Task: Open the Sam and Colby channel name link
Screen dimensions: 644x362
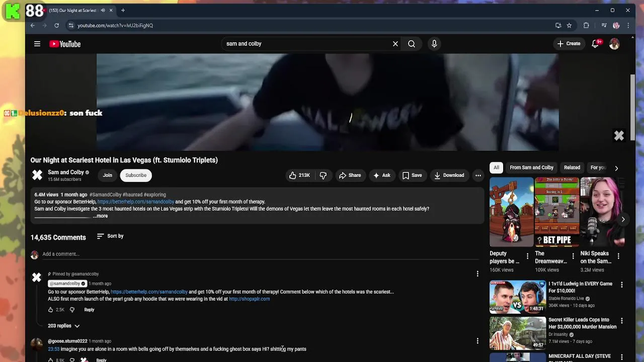Action: [x=66, y=172]
